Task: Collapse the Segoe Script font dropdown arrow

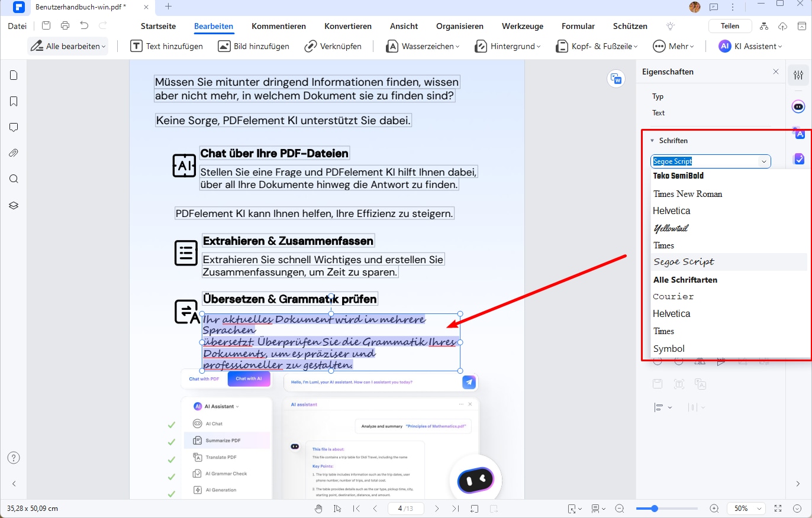Action: (x=764, y=161)
